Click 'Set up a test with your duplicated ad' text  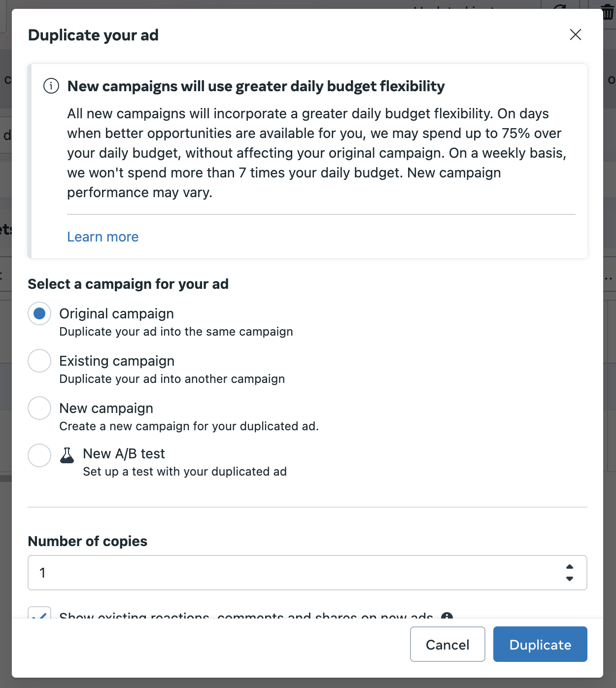[185, 472]
